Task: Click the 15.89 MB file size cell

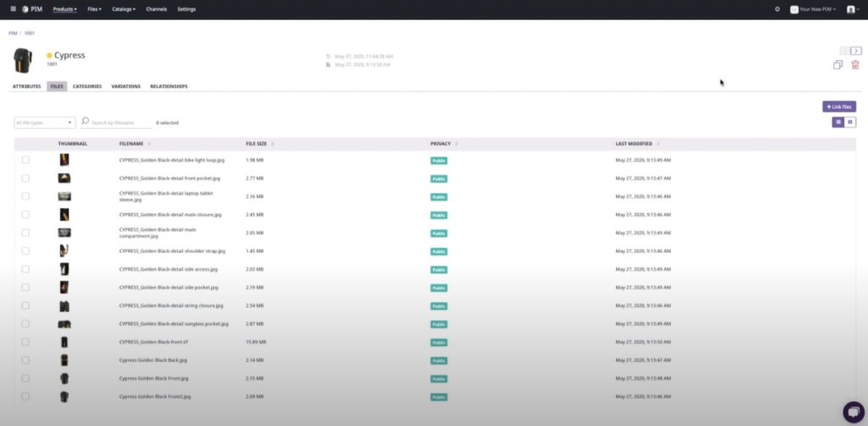Action: tap(256, 342)
